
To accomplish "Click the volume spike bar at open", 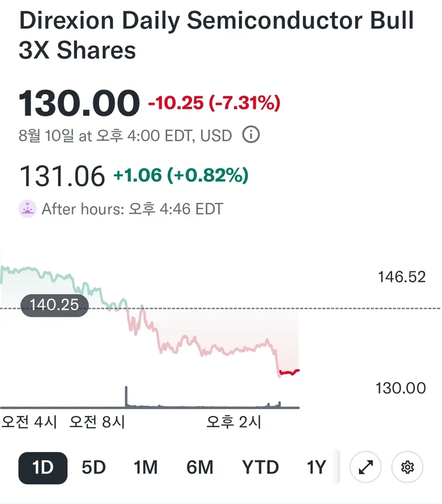I will click(126, 397).
